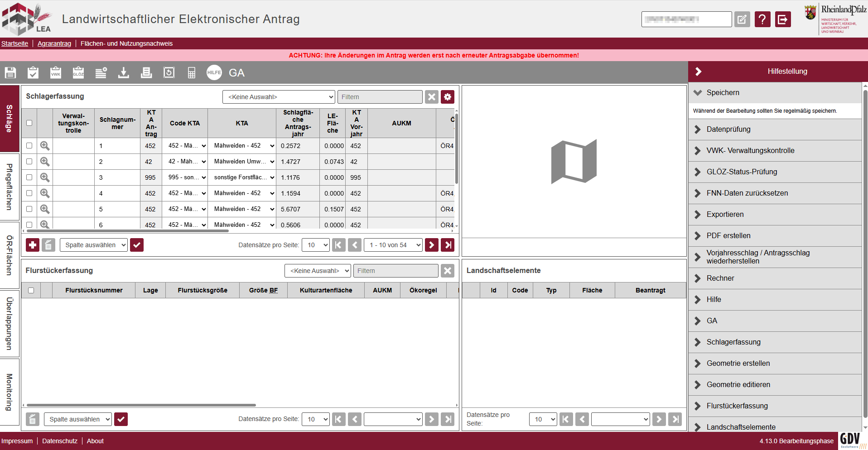Image resolution: width=868 pixels, height=450 pixels.
Task: Open Schlagerfassung 'Spalte auswählen' dropdown
Action: pyautogui.click(x=94, y=245)
